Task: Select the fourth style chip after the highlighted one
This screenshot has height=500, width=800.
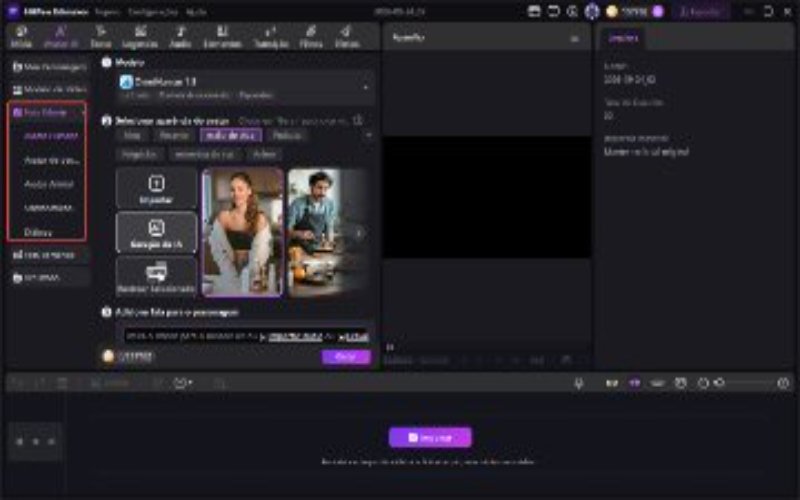Action: point(287,135)
